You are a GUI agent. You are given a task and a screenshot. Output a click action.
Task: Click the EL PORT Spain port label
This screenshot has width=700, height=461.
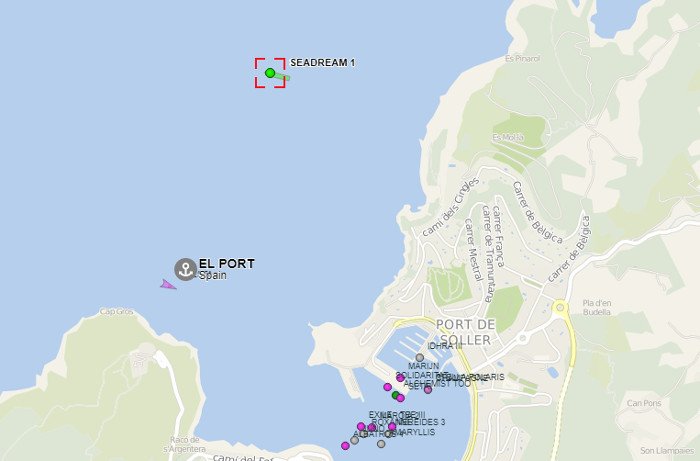click(227, 269)
